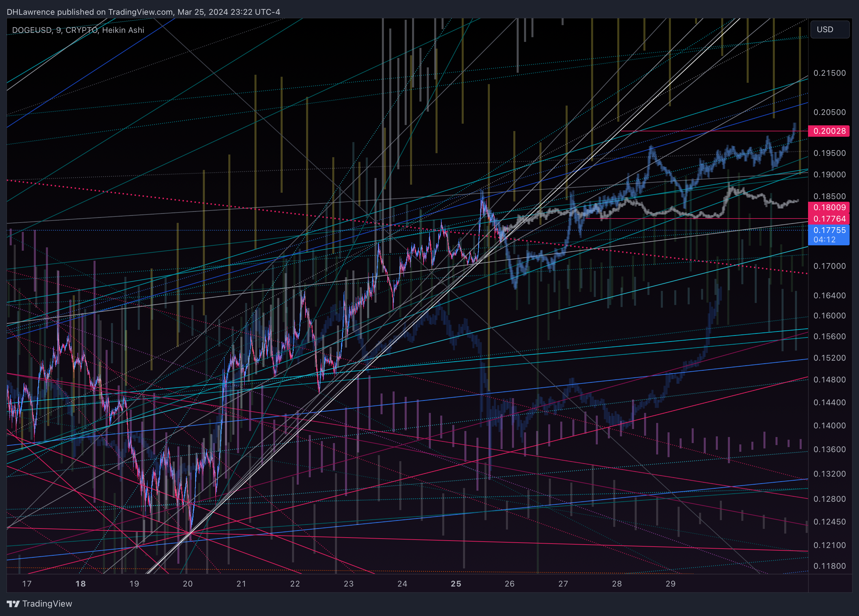Click the 0.19000 price axis value
The height and width of the screenshot is (616, 859).
(829, 175)
